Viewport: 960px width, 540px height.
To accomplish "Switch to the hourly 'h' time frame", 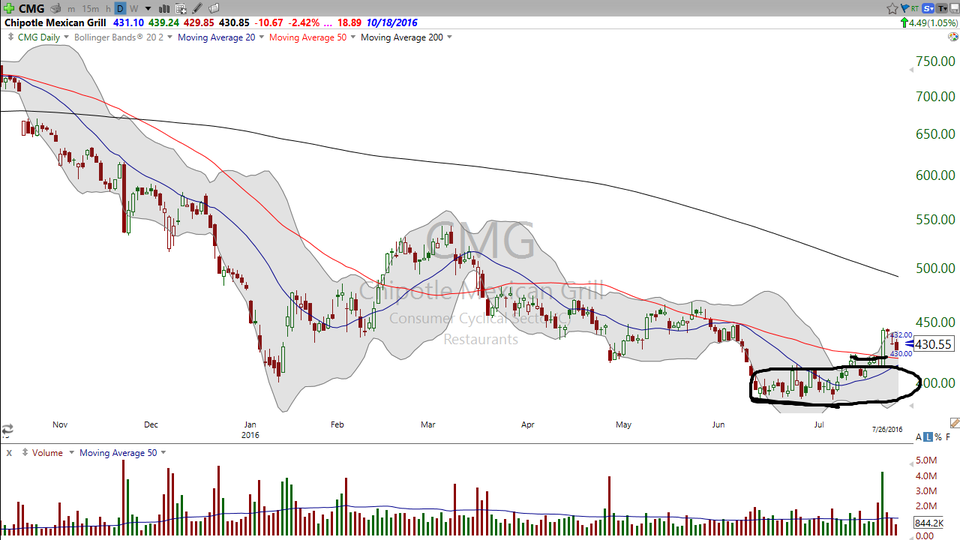I will click(x=108, y=9).
